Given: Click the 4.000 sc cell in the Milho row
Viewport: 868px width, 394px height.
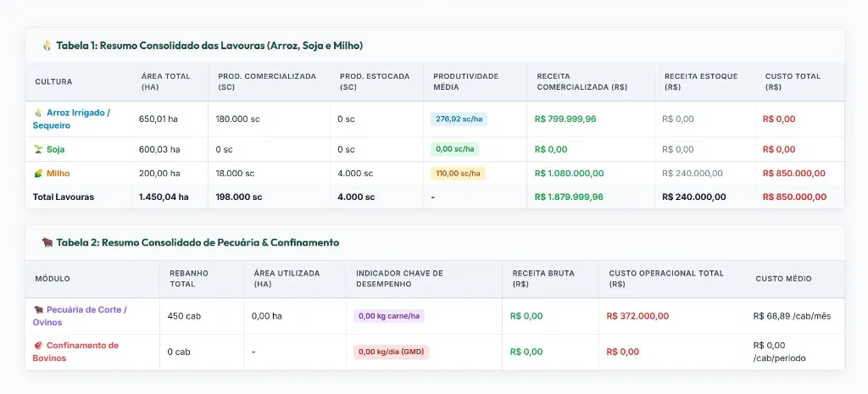Looking at the screenshot, I should coord(355,173).
